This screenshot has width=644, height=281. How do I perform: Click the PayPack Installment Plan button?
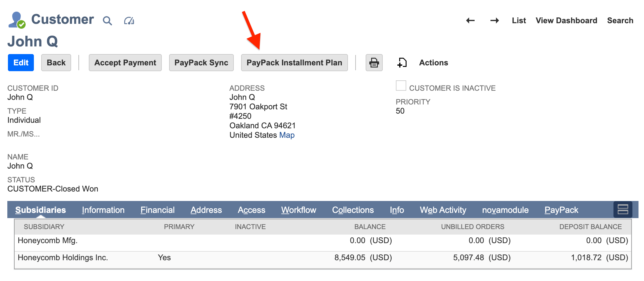294,63
